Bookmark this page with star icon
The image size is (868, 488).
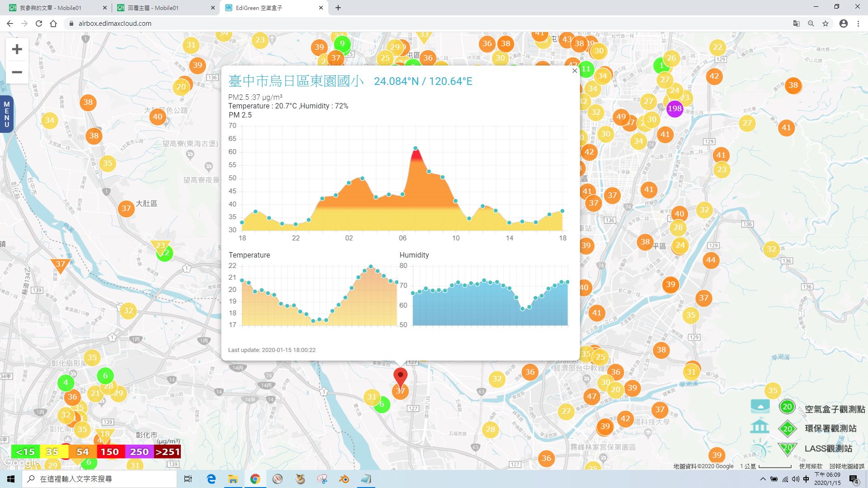click(x=826, y=23)
